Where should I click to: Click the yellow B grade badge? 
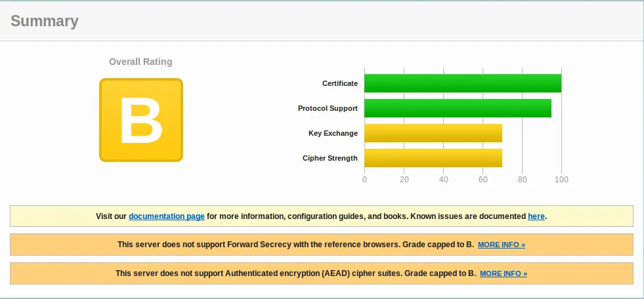[140, 120]
